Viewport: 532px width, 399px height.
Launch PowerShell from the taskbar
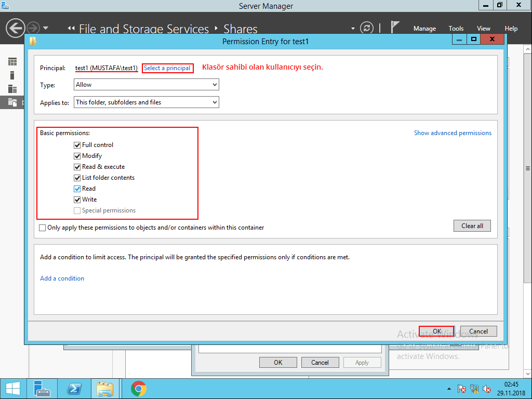coord(74,389)
